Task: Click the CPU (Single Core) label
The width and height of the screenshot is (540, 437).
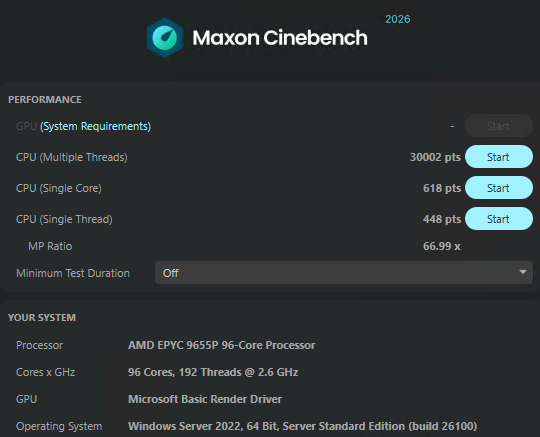Action: (x=59, y=188)
